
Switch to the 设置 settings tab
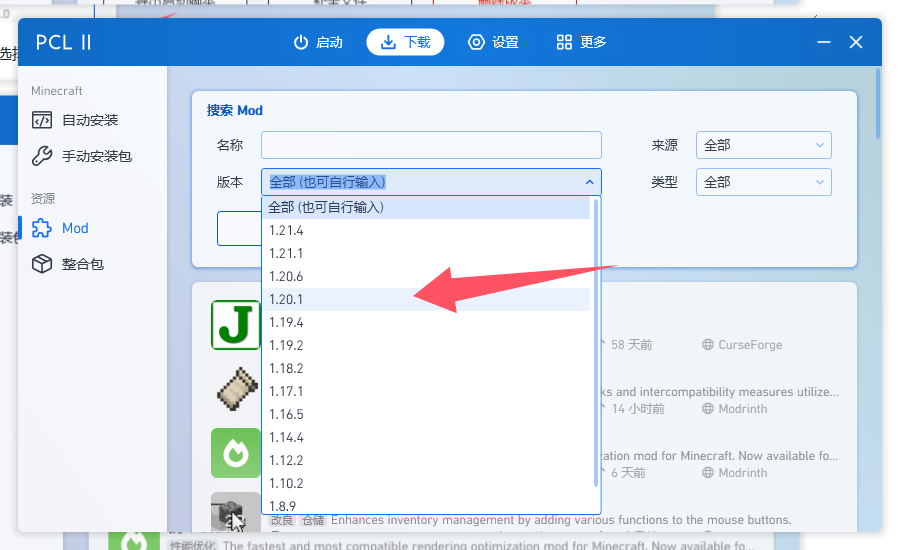point(493,42)
